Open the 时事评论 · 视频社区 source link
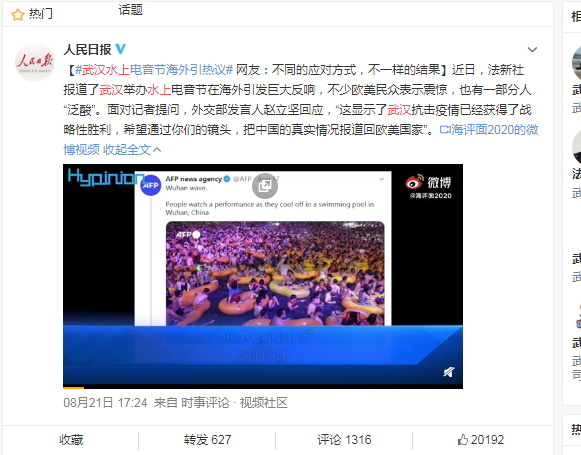This screenshot has height=455, width=581. pos(234,403)
